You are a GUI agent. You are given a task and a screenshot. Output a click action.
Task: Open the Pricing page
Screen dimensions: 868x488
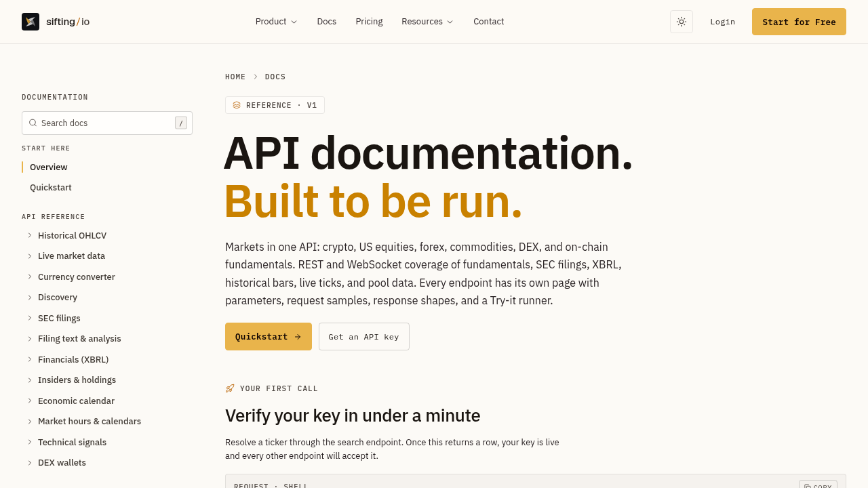(369, 22)
